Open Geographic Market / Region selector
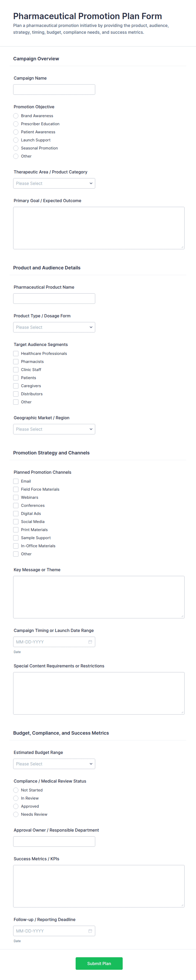196x980 pixels. 54,429
